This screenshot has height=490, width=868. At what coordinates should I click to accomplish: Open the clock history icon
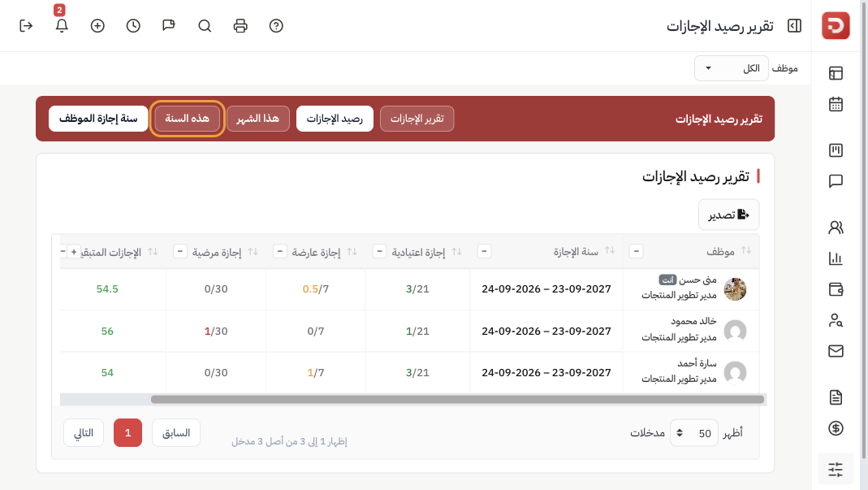[133, 26]
